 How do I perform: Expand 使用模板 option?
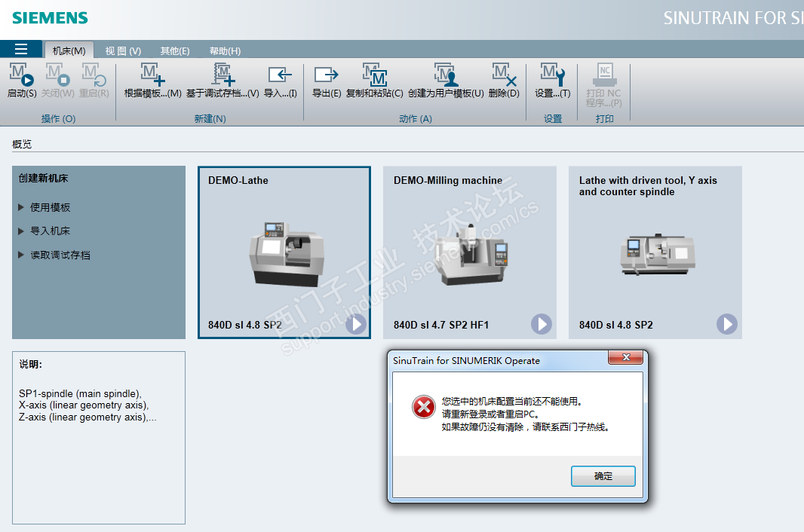[x=44, y=207]
